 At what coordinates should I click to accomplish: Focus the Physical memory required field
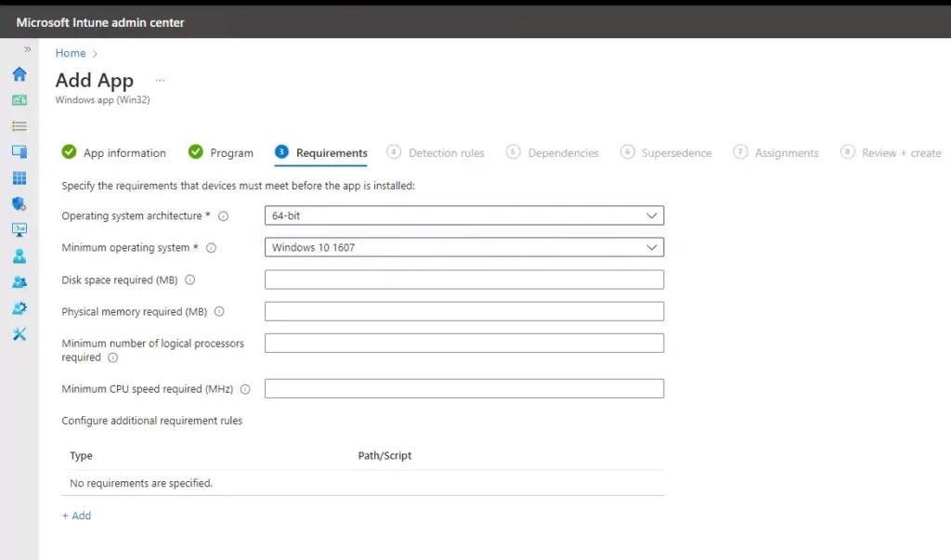pyautogui.click(x=464, y=311)
